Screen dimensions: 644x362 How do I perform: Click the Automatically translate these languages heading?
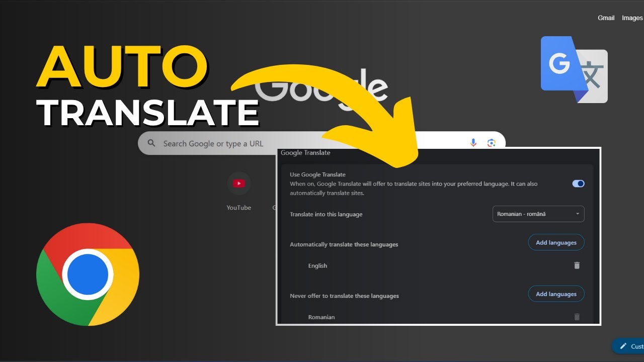click(x=344, y=244)
